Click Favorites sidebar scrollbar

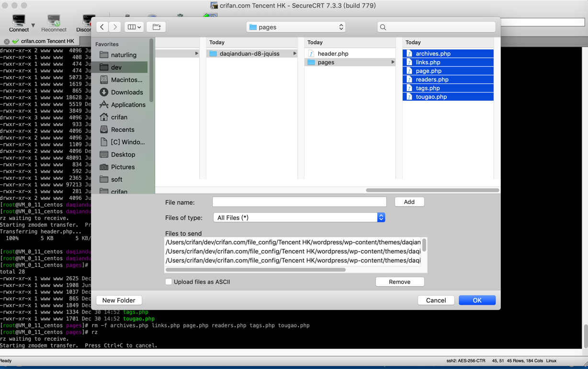click(151, 70)
